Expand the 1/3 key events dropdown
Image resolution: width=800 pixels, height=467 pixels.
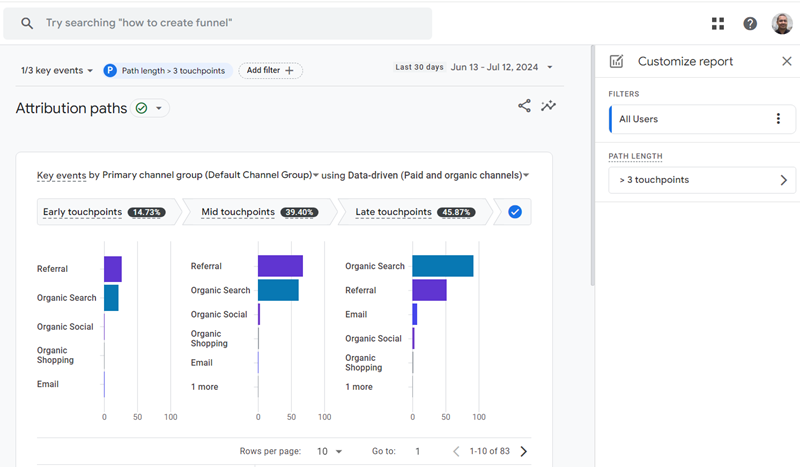[x=57, y=70]
